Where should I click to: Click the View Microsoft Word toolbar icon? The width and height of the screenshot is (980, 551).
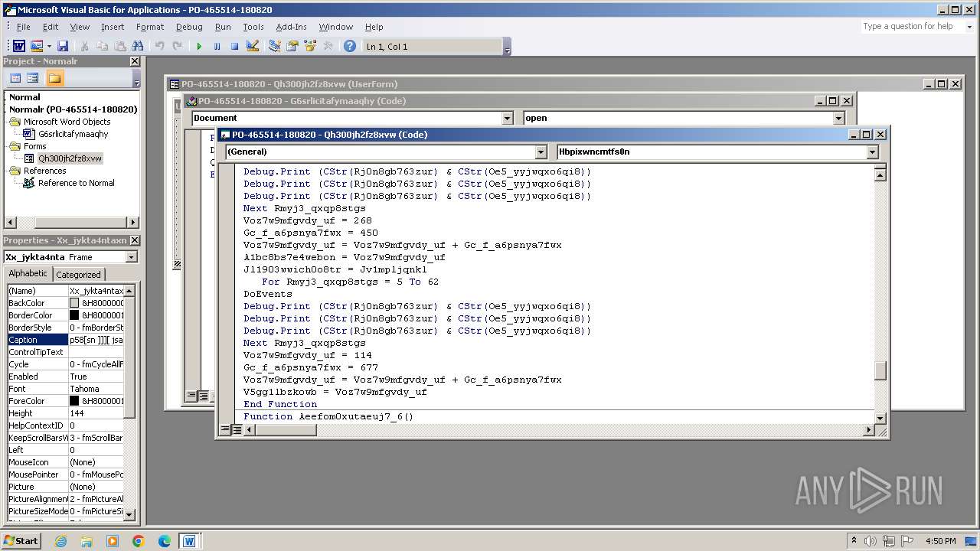[x=19, y=47]
